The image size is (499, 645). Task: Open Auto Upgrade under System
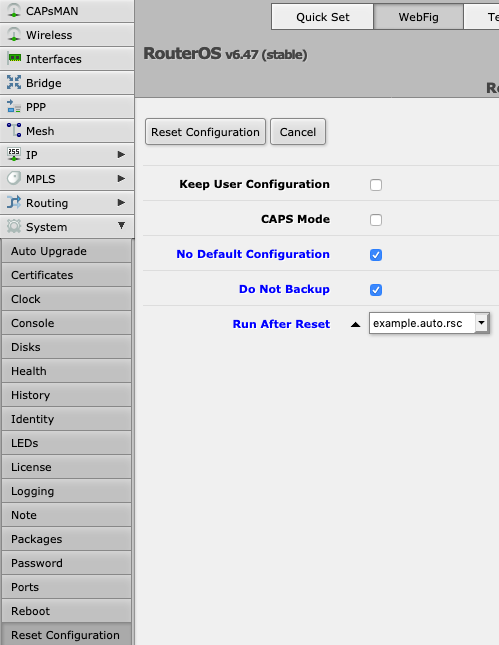pos(66,251)
